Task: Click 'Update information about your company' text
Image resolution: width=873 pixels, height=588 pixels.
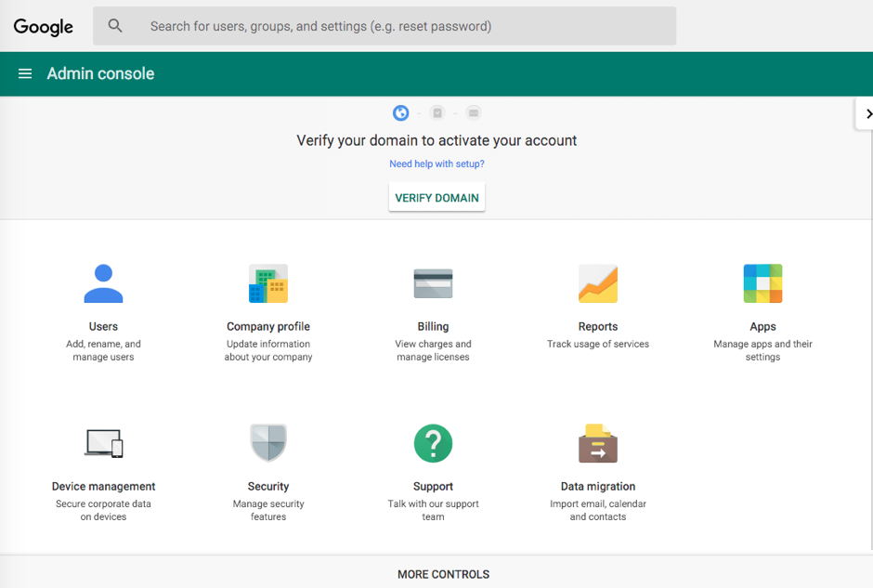Action: click(x=268, y=350)
